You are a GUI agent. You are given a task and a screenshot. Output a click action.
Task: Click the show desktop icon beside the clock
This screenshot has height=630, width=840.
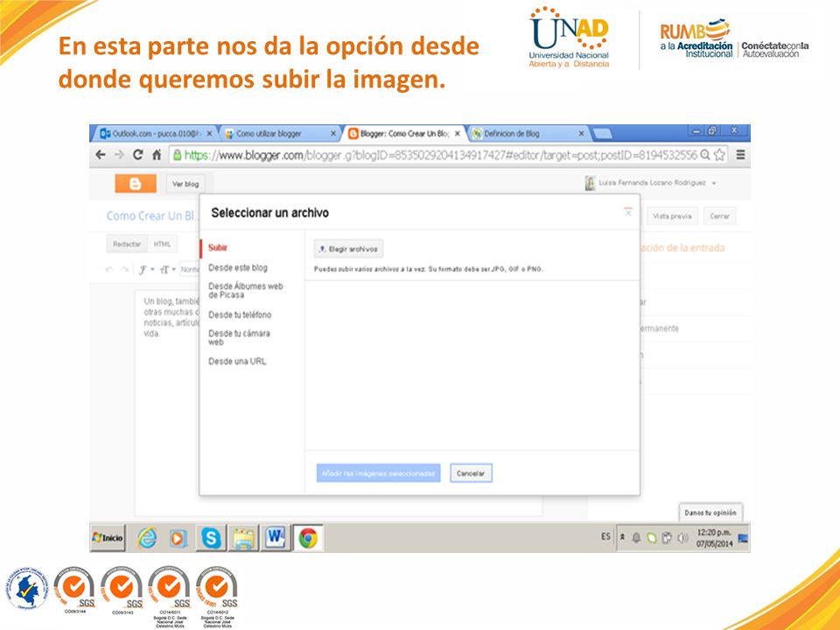tap(743, 538)
